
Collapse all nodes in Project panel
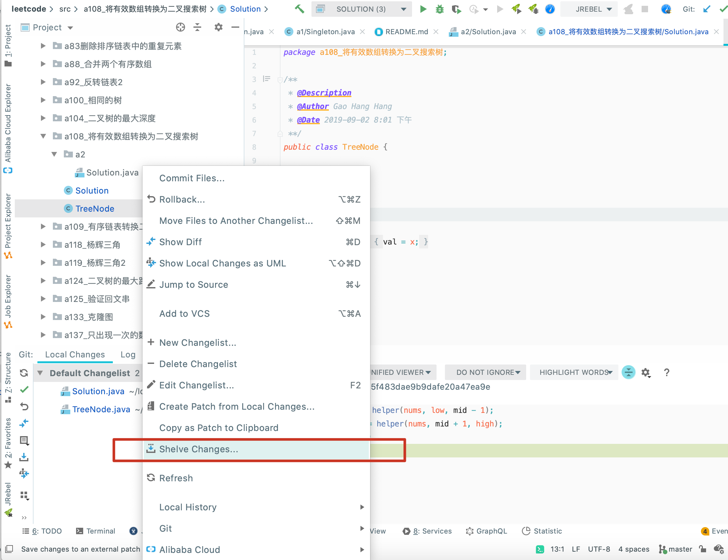pyautogui.click(x=197, y=27)
